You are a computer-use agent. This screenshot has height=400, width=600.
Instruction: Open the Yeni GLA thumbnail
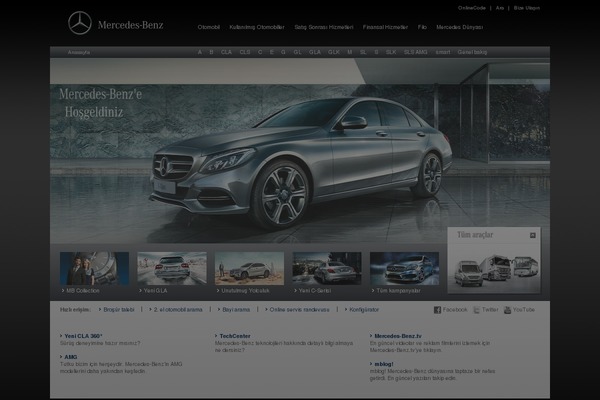pos(172,268)
